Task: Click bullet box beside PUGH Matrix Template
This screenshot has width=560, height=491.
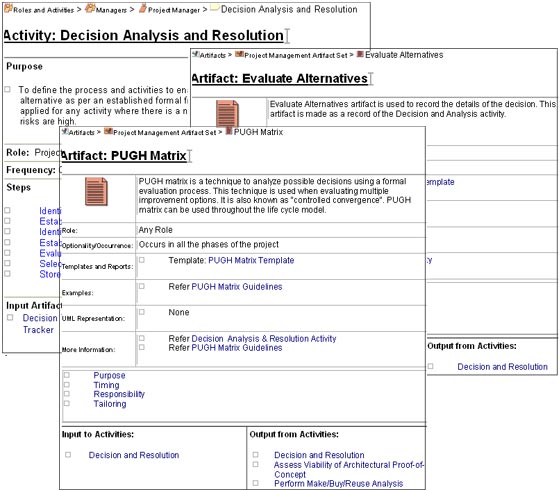Action: tap(142, 260)
